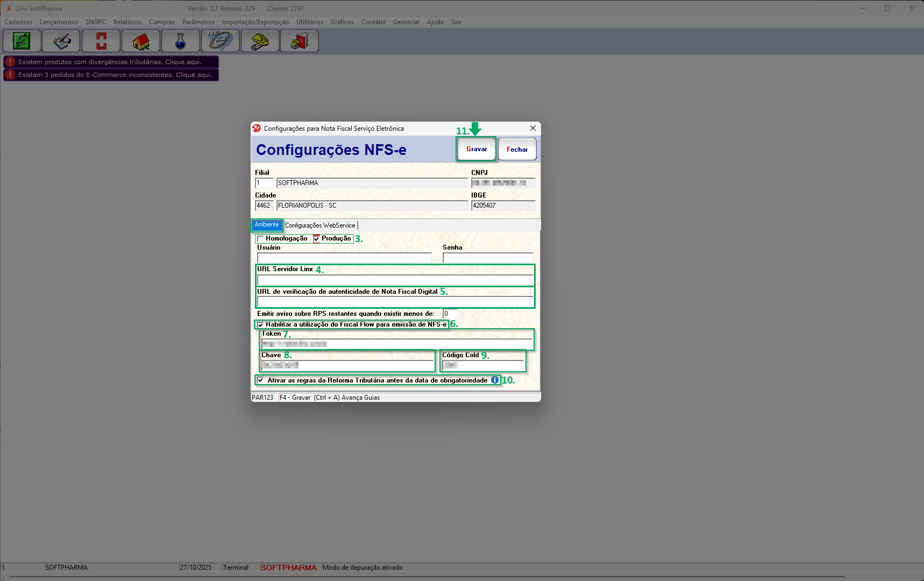
Task: Focus the Usuário input field
Action: tap(344, 258)
